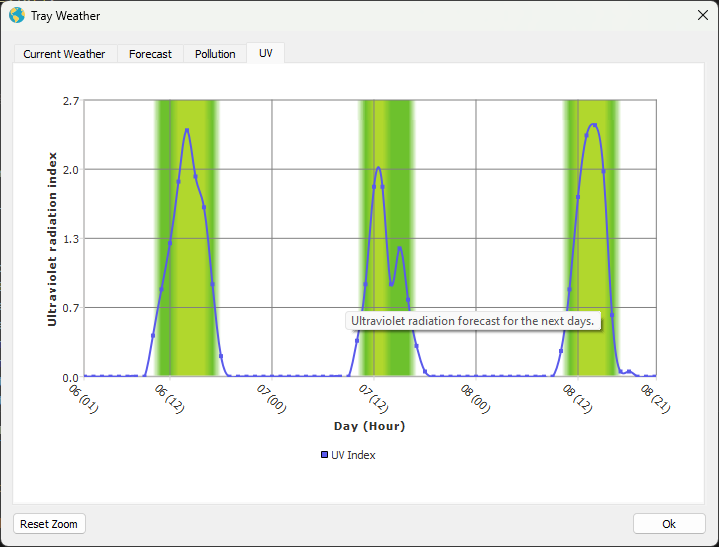The width and height of the screenshot is (719, 547).
Task: Close the Tray Weather window
Action: pos(702,15)
